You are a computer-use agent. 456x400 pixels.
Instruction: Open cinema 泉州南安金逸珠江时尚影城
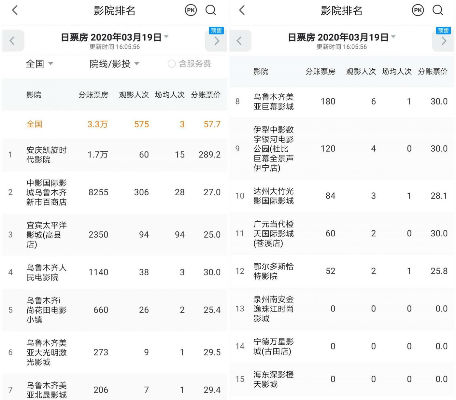pos(342,309)
